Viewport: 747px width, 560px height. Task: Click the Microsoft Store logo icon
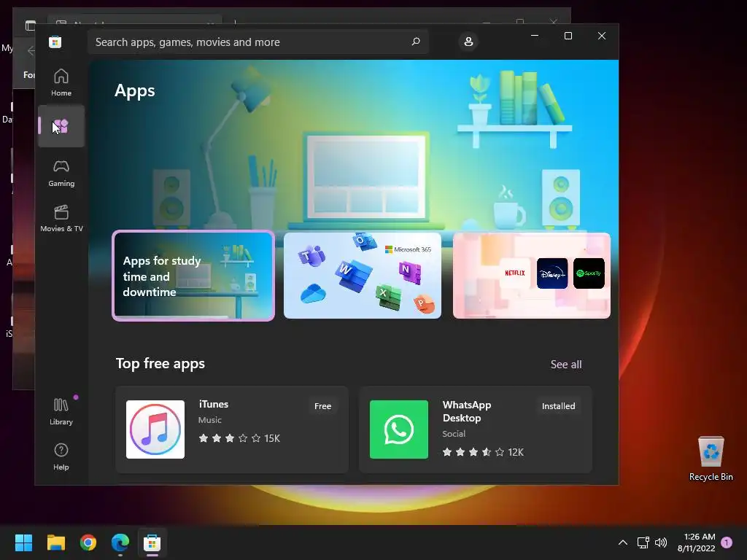coord(55,42)
